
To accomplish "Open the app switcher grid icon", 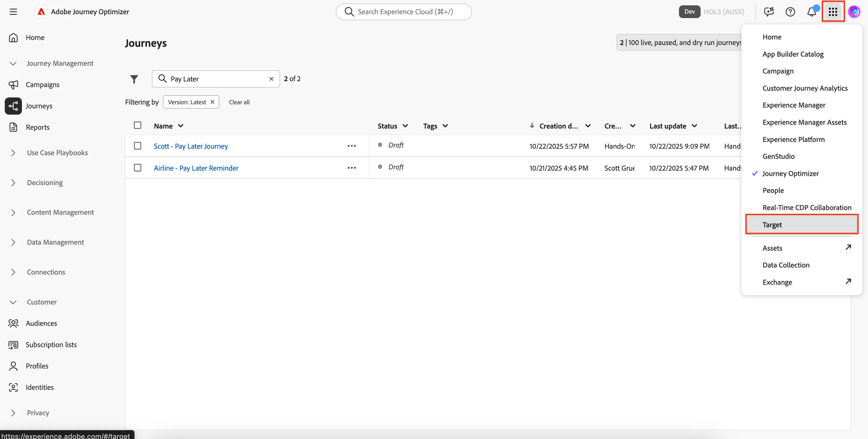I will pos(833,12).
